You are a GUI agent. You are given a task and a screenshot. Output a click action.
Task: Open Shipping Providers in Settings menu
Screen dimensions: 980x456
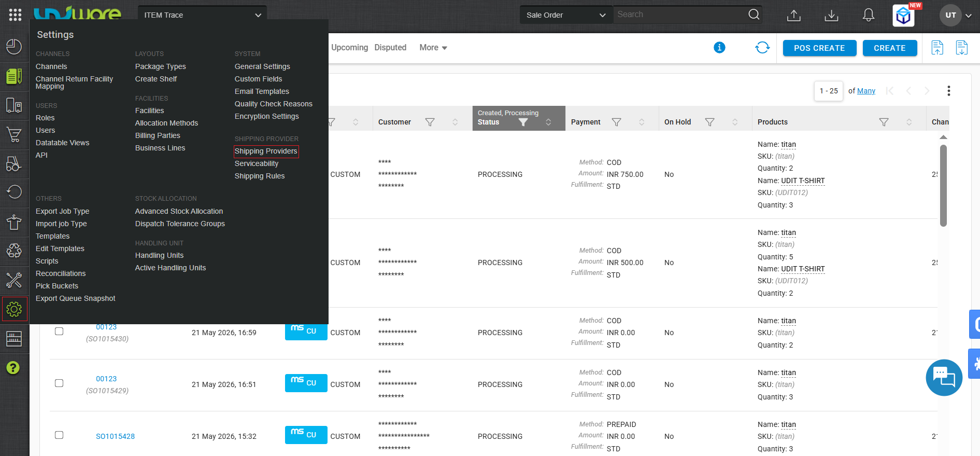pyautogui.click(x=266, y=151)
